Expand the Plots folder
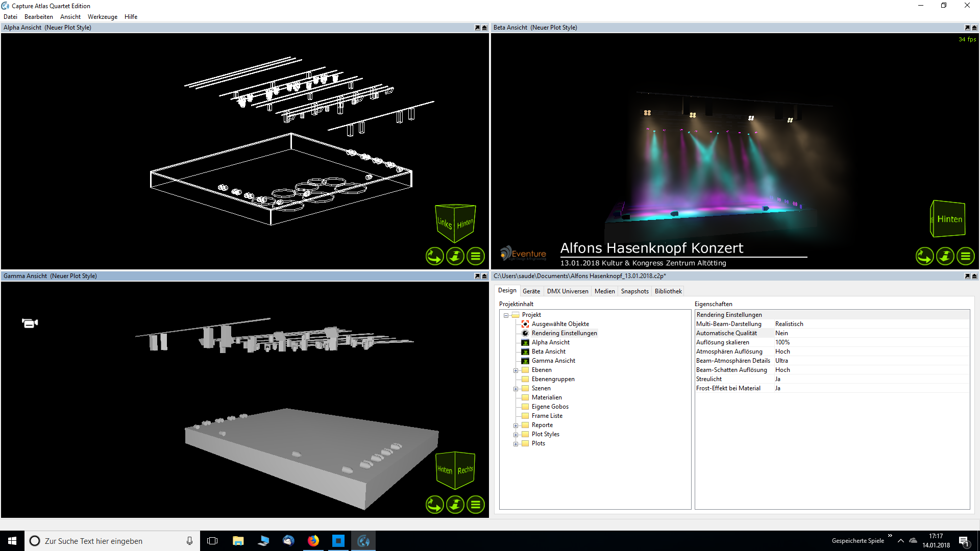Screen dimensions: 980x551 tap(516, 444)
